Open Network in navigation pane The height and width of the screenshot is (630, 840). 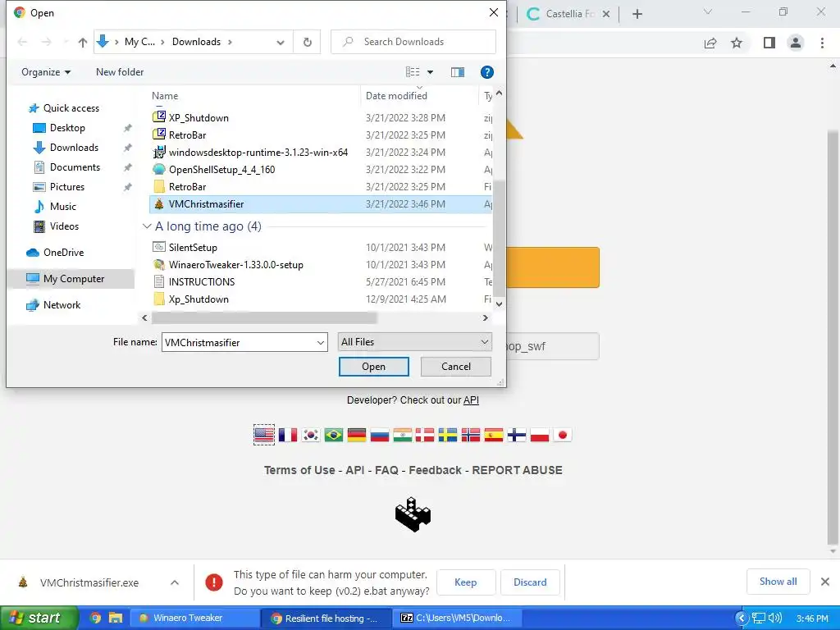pyautogui.click(x=62, y=305)
